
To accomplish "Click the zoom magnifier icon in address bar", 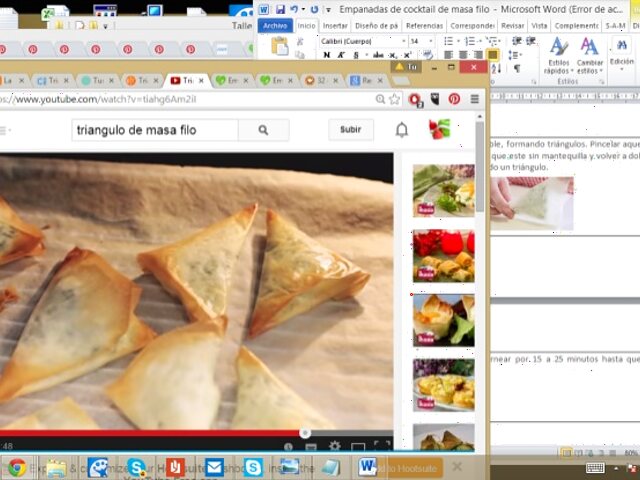I will (x=380, y=99).
